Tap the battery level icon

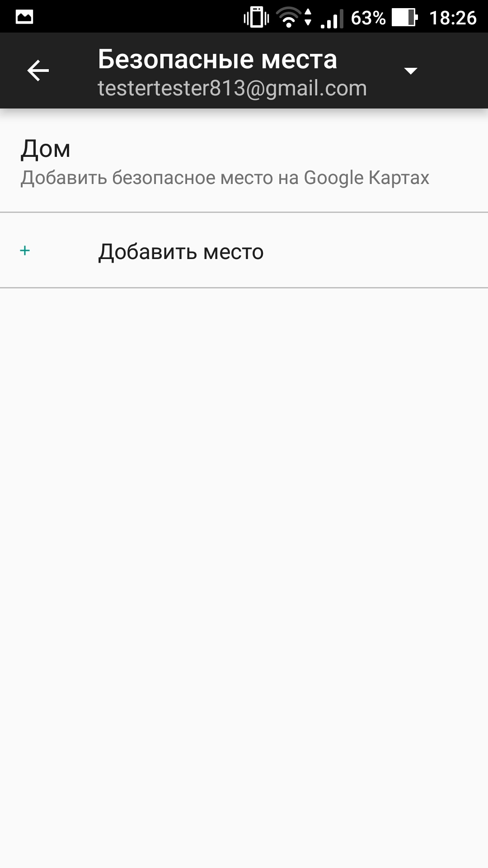point(404,18)
